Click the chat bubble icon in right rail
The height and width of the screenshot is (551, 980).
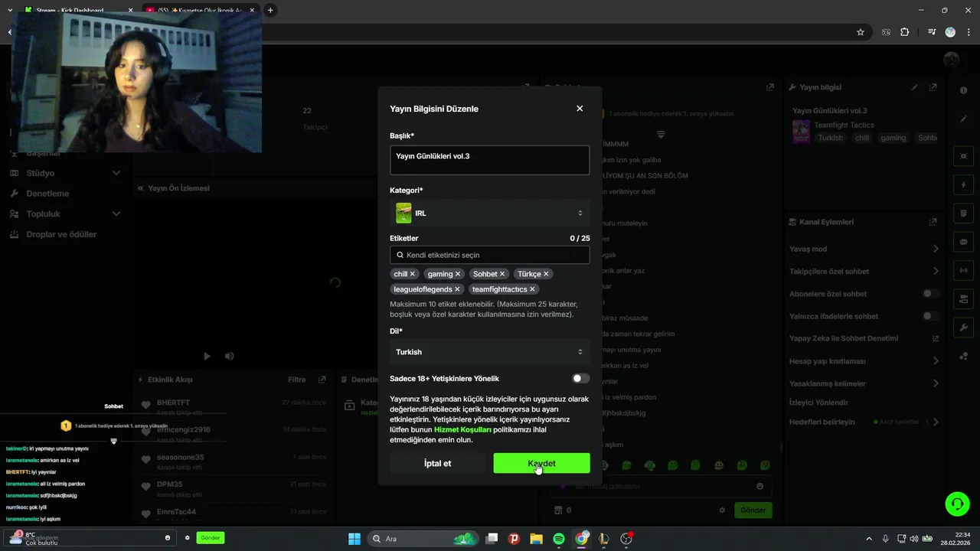coord(963,241)
